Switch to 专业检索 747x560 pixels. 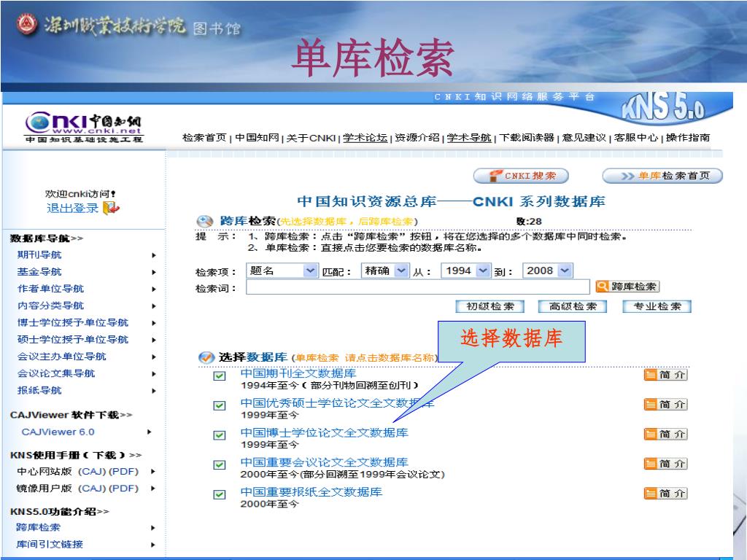pyautogui.click(x=657, y=306)
